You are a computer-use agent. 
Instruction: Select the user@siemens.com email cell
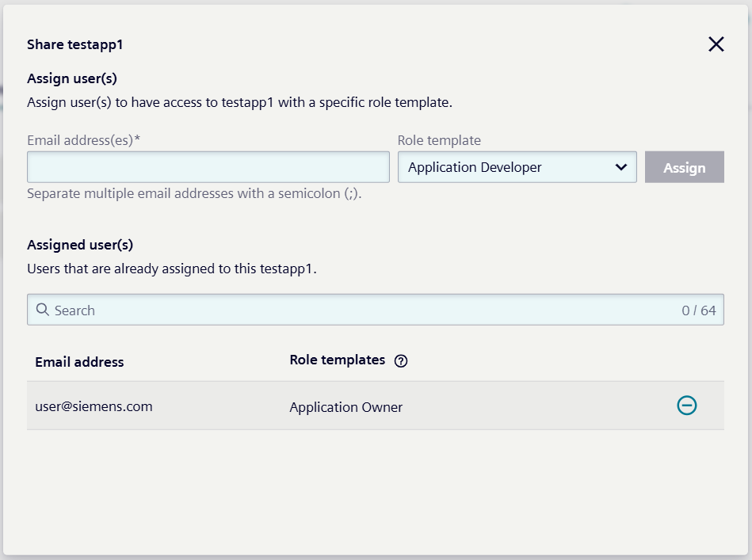pyautogui.click(x=94, y=406)
